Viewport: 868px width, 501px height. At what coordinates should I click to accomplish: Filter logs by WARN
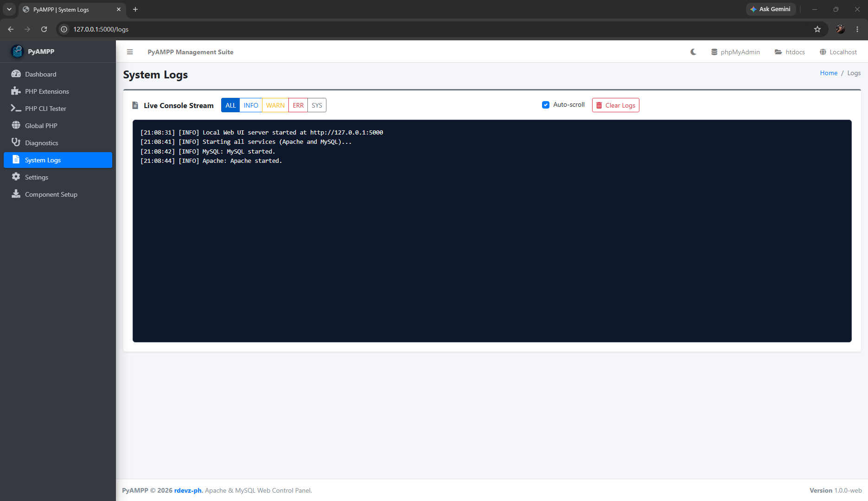coord(275,105)
